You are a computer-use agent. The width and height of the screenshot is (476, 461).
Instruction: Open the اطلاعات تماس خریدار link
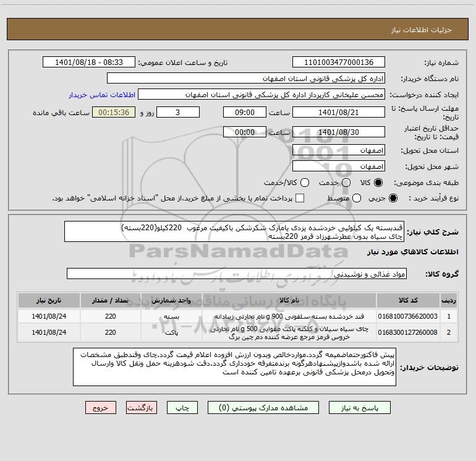point(102,95)
